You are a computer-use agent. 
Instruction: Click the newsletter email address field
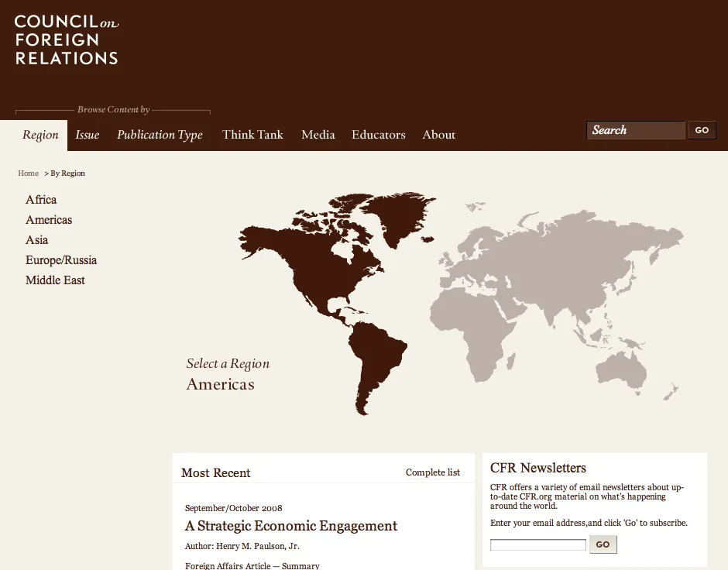pyautogui.click(x=538, y=544)
